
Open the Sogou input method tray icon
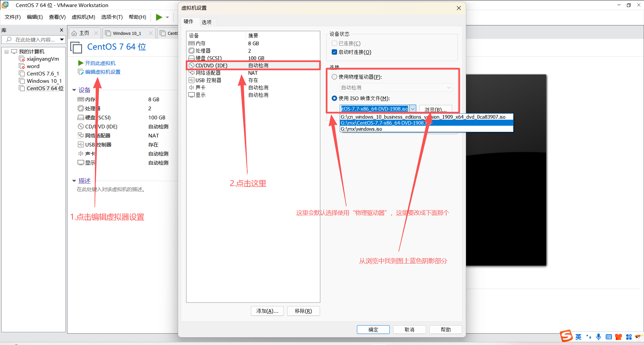[566, 336]
